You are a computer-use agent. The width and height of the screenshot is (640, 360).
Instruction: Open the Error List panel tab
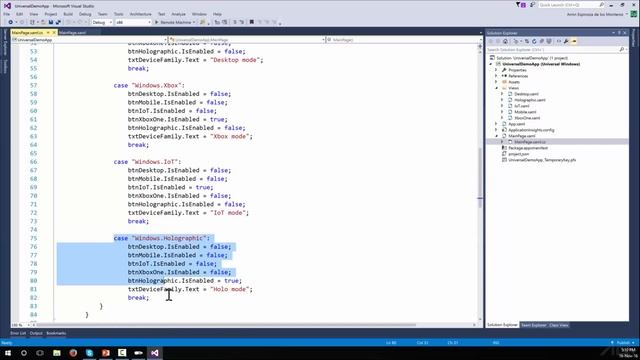[x=18, y=333]
